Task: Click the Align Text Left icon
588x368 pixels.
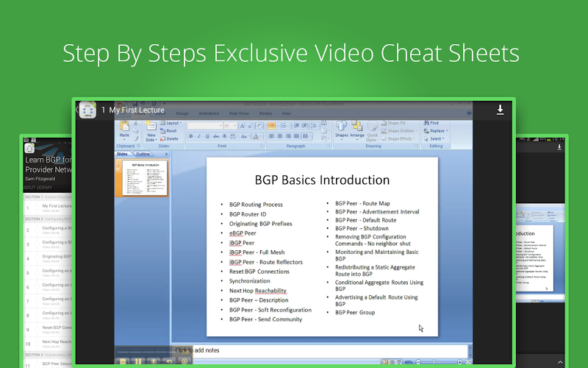Action: point(271,136)
